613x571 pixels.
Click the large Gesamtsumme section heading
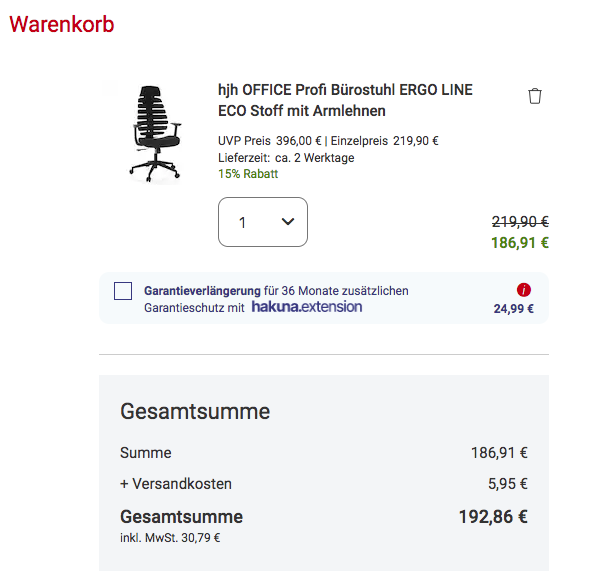pos(195,411)
